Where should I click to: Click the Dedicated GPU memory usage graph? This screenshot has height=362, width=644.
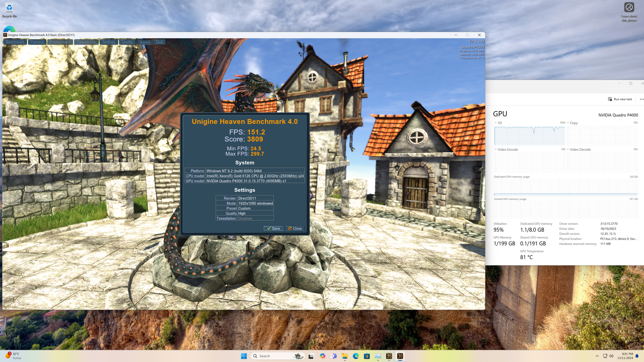click(566, 187)
